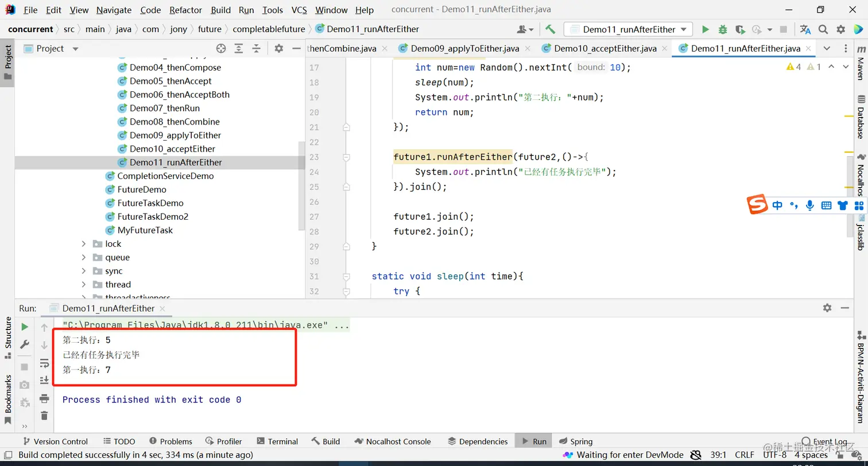Open the Sogou soft keyboard icon
The image size is (868, 466).
pos(827,205)
